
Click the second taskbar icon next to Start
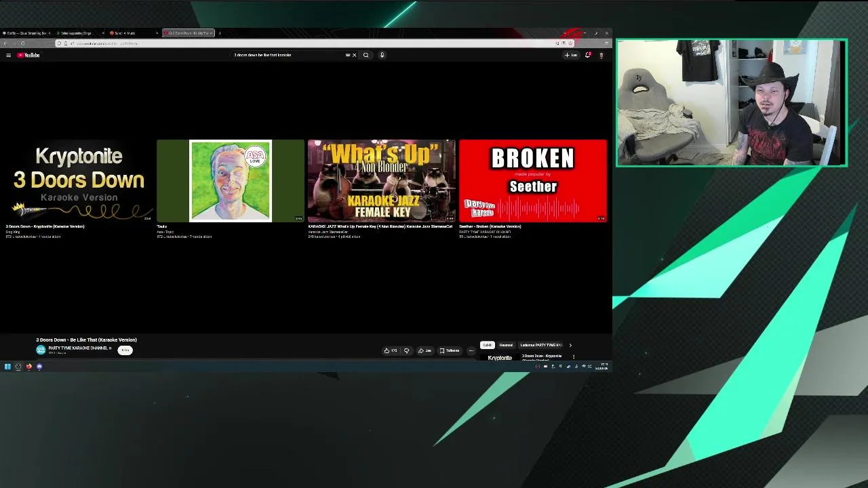18,367
